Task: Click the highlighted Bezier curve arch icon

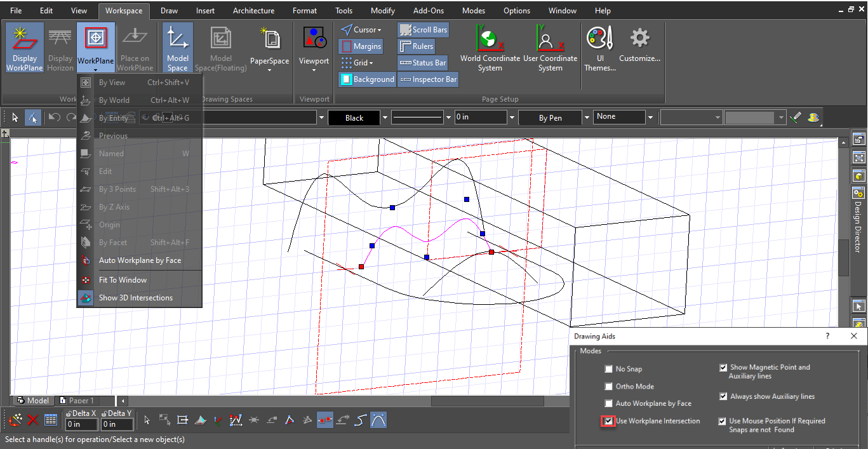Action: (378, 420)
